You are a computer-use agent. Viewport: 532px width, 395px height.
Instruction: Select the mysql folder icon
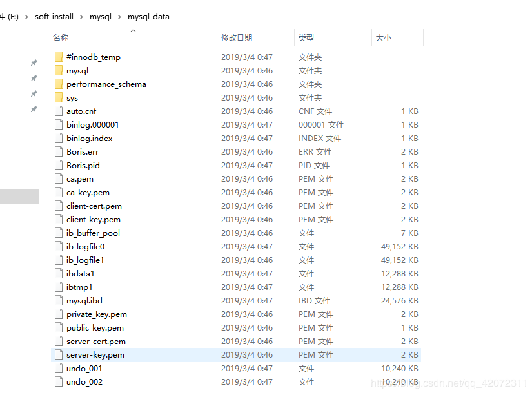[x=59, y=71]
